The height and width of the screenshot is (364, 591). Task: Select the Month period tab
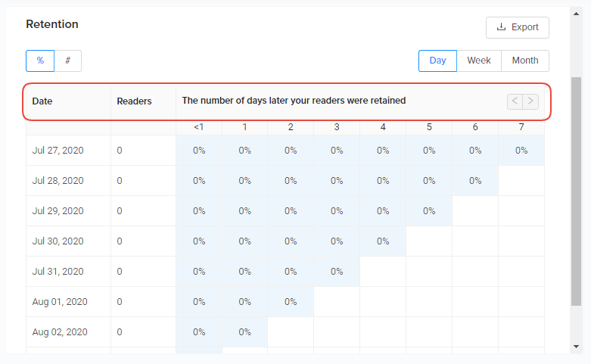tap(524, 61)
